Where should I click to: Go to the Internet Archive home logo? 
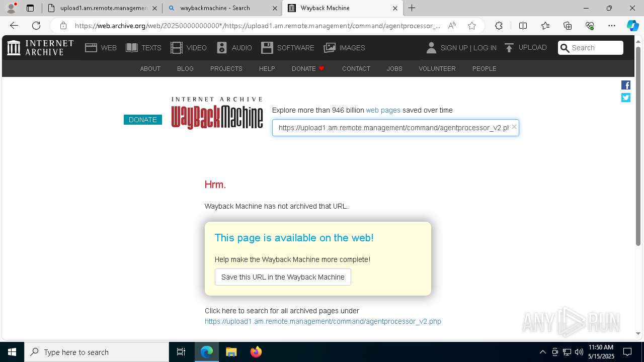click(40, 48)
